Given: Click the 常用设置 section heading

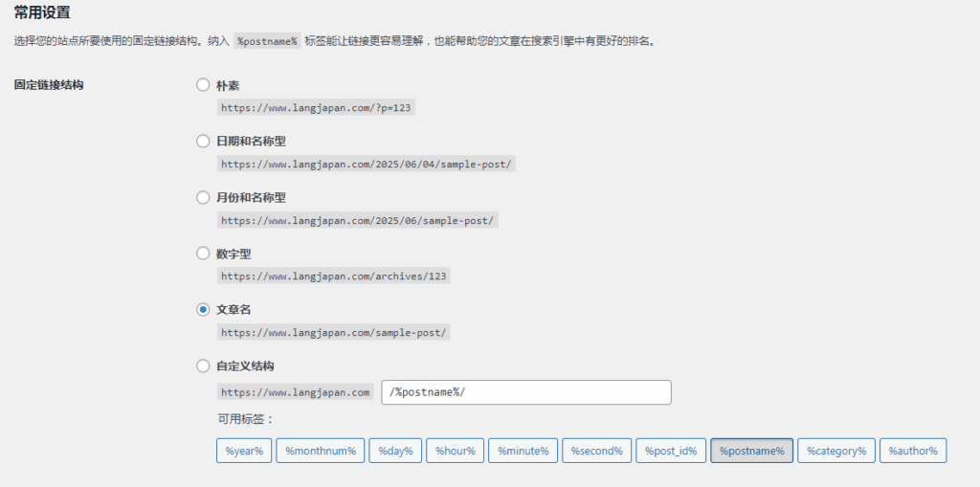Looking at the screenshot, I should click(41, 13).
